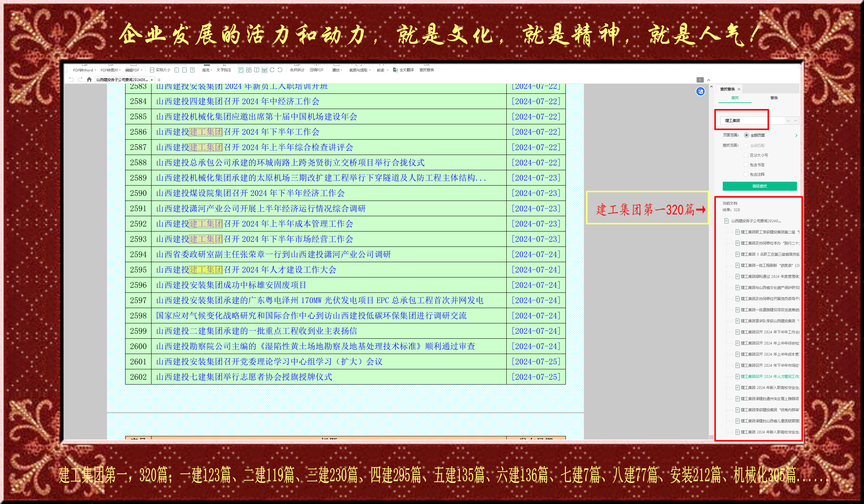This screenshot has height=504, width=864.
Task: Click the 全文翻译 translate icon
Action: [x=395, y=70]
